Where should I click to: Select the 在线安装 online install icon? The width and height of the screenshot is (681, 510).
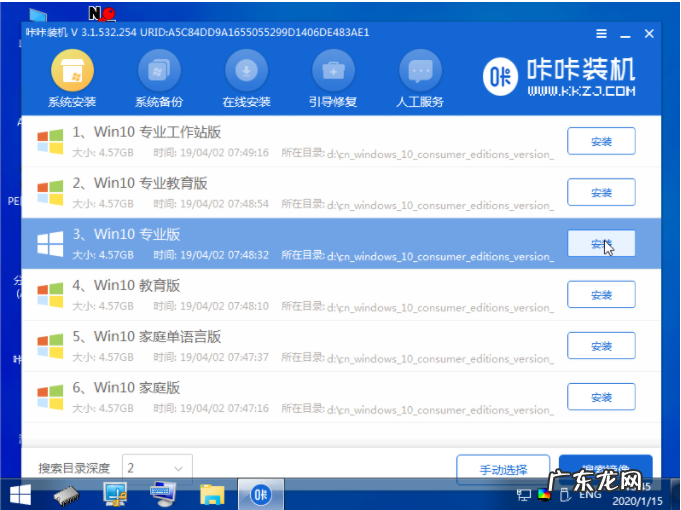246,71
